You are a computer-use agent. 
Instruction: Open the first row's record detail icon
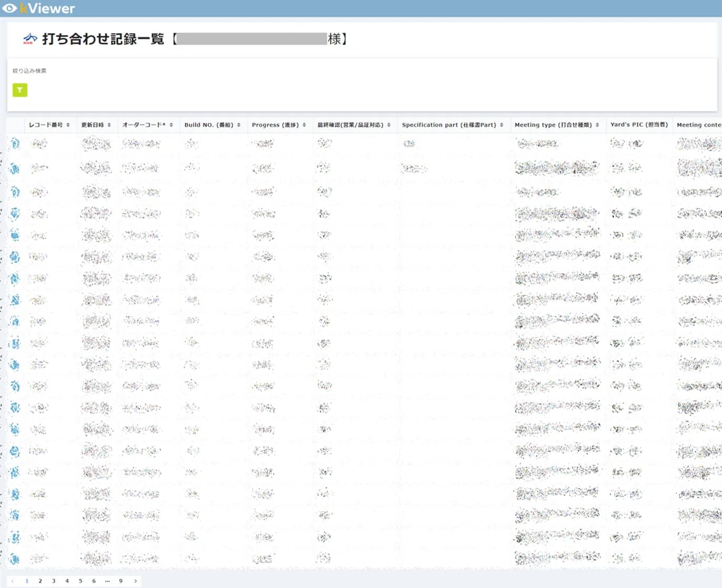click(x=15, y=143)
